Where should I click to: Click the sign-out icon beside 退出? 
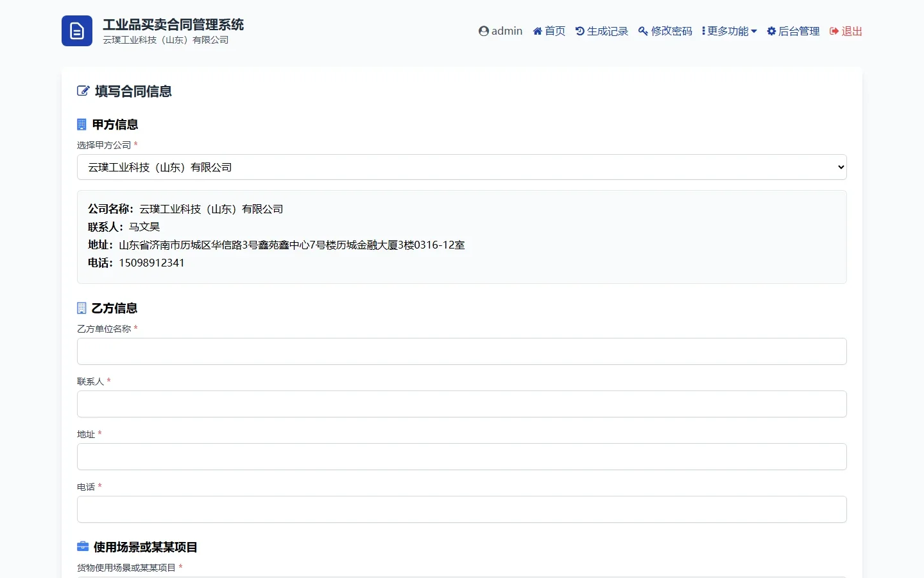(834, 31)
